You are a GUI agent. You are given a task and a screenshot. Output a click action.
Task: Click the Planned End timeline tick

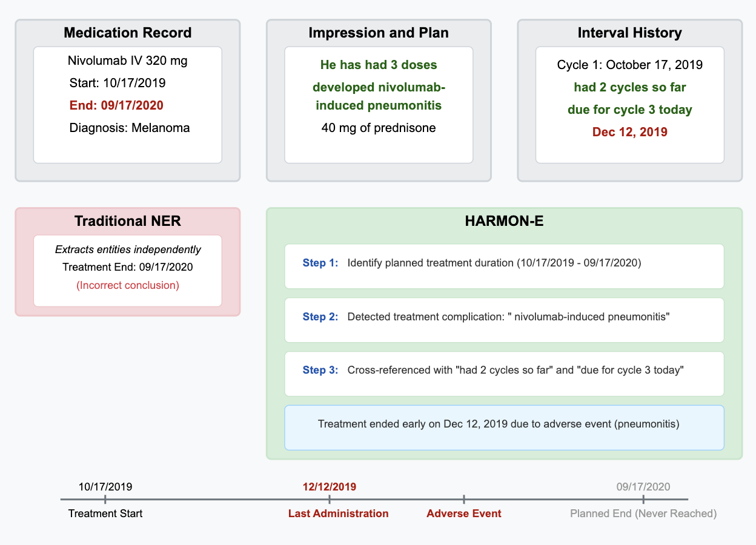click(643, 500)
